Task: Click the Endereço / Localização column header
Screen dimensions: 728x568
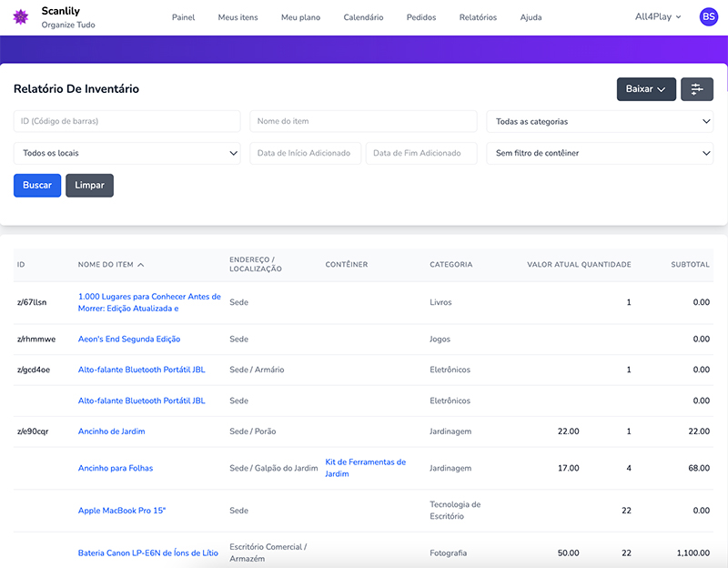Action: pyautogui.click(x=256, y=265)
